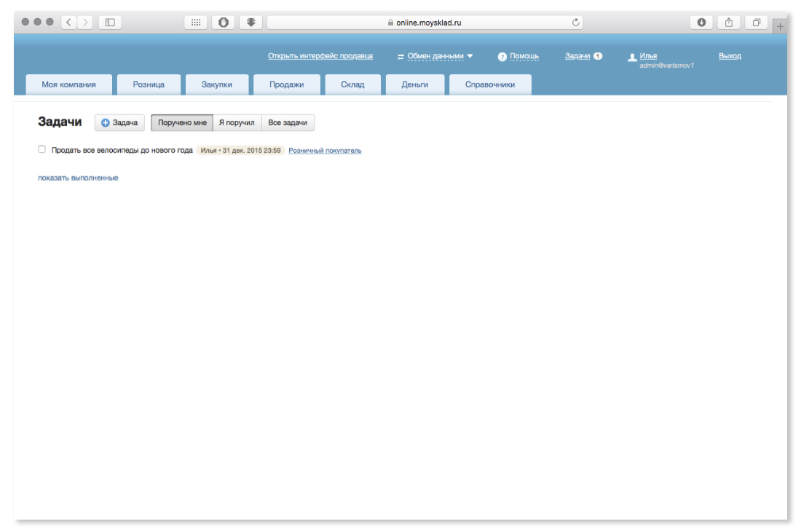801x532 pixels.
Task: Show Safari downloads icon
Action: pos(701,23)
